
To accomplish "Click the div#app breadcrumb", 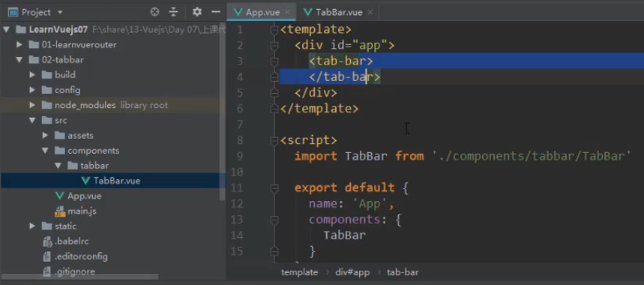I will [352, 272].
